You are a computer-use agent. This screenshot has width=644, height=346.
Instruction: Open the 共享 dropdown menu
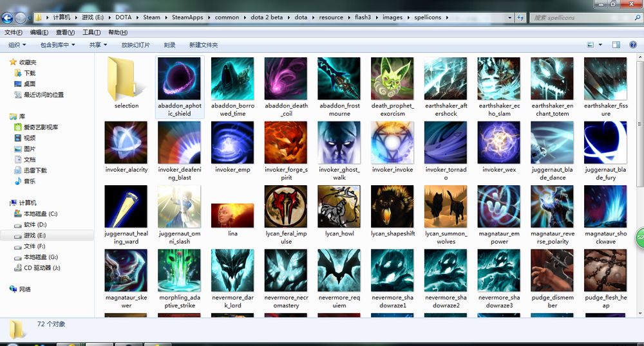click(x=98, y=44)
